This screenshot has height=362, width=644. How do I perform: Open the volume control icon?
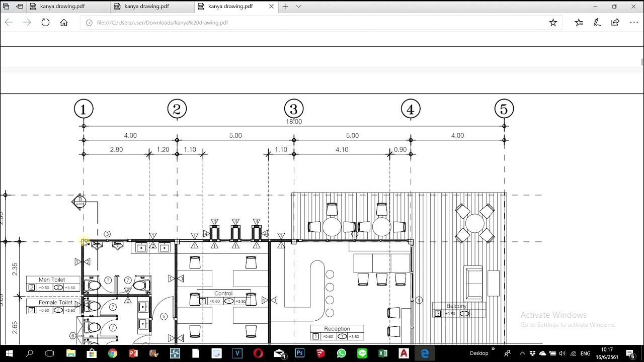[562, 353]
